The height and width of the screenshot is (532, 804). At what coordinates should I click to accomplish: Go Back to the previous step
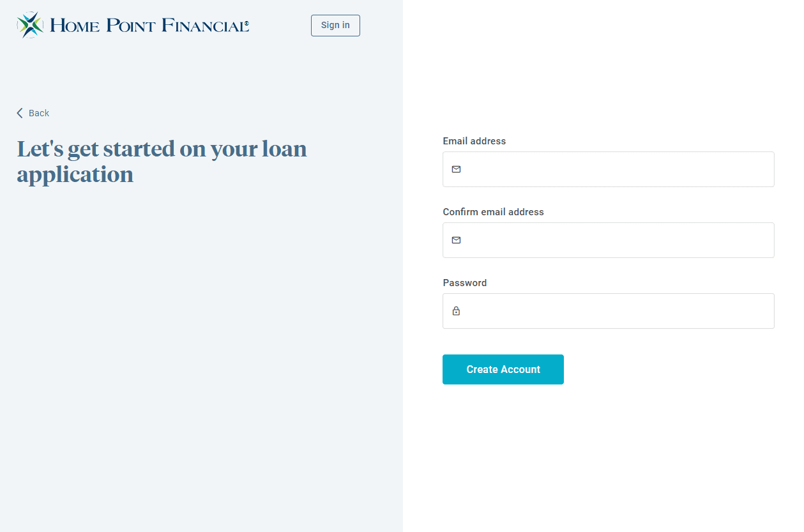pos(33,112)
